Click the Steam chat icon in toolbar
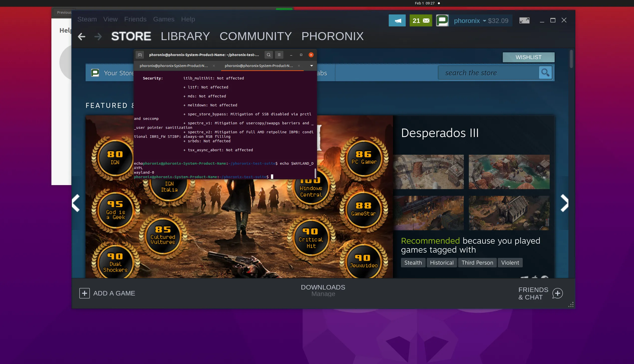The image size is (634, 364). (442, 20)
